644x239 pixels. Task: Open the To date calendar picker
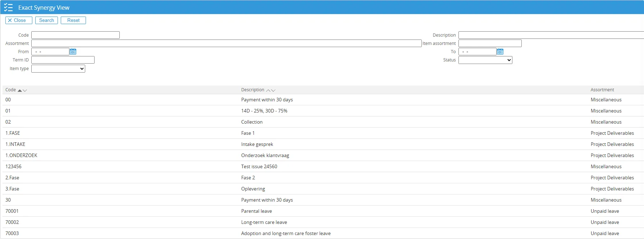tap(500, 52)
